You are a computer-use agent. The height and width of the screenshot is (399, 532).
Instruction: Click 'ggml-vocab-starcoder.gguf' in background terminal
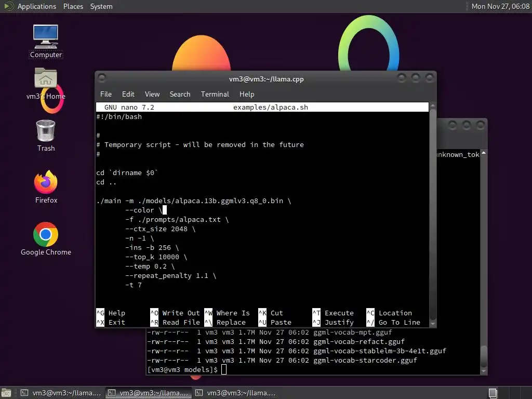[365, 361]
